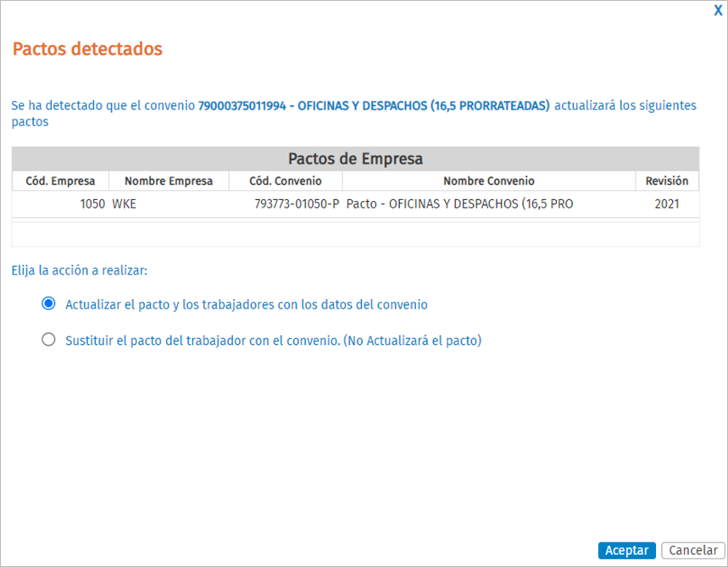This screenshot has height=567, width=728.
Task: Select 'Sustituir el pacto del trabajador' radio option
Action: point(49,340)
